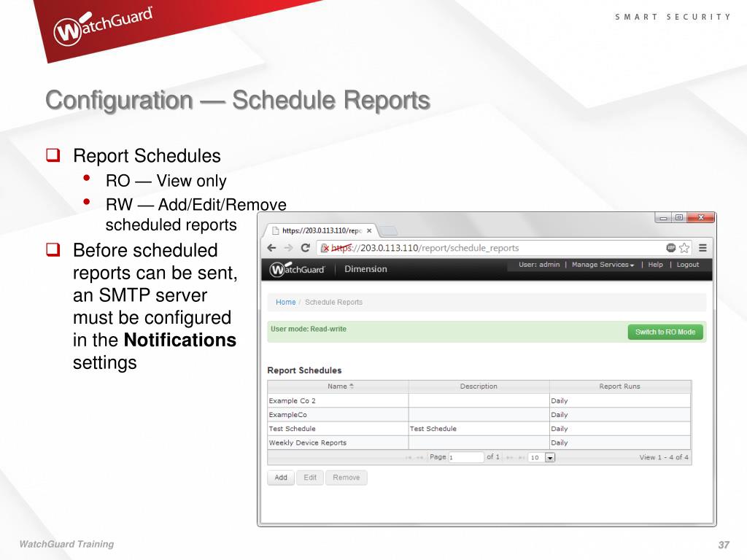Open the Manage Services dropdown
The width and height of the screenshot is (747, 560).
[603, 265]
